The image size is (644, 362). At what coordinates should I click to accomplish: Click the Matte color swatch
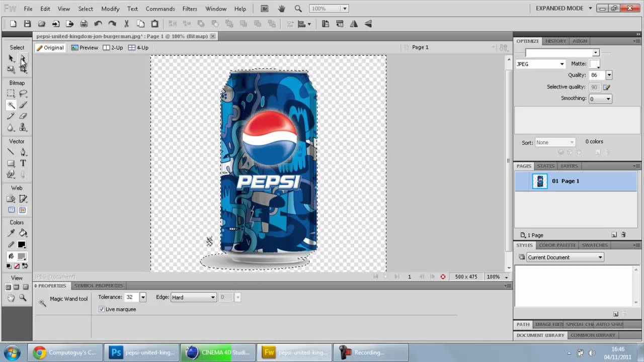(594, 64)
